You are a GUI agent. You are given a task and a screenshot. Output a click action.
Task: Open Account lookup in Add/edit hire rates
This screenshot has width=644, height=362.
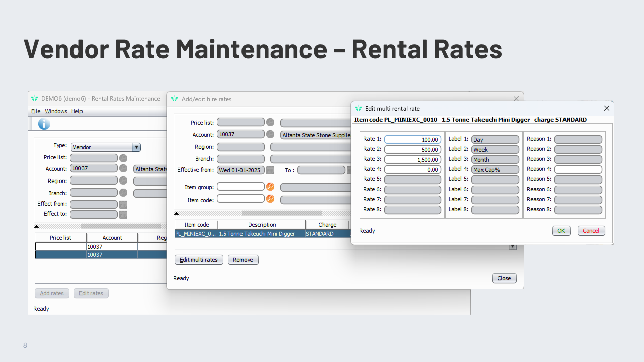click(x=270, y=135)
